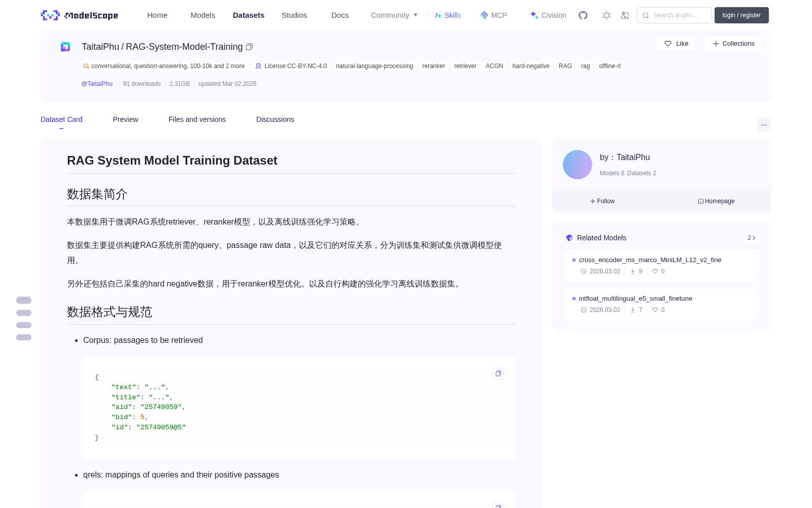Open the author's Homepage
This screenshot has height=508, width=812.
[x=716, y=201]
